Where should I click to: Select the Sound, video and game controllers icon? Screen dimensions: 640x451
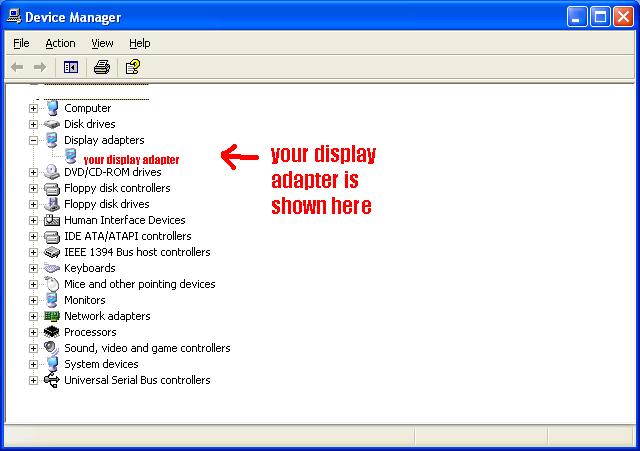point(52,348)
